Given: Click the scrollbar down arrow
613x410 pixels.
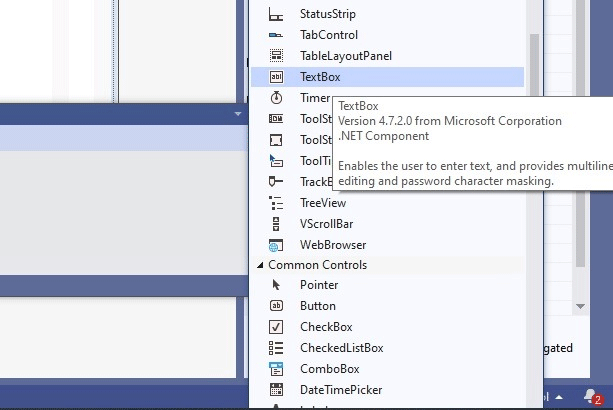Looking at the screenshot, I should 579,306.
